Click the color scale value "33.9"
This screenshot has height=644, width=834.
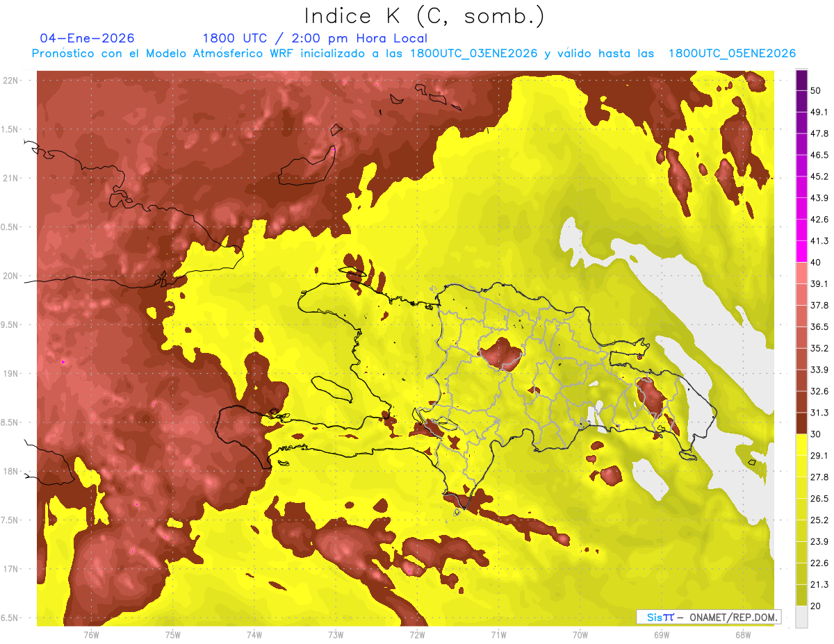coord(819,370)
